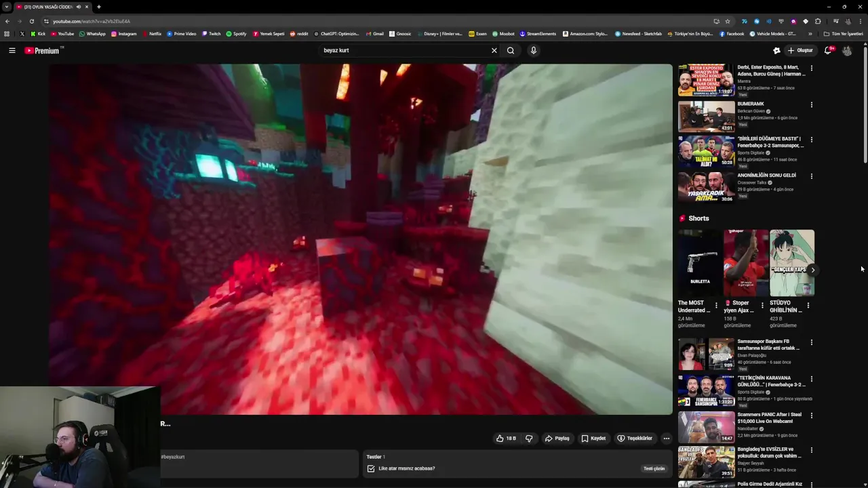The image size is (868, 488).
Task: Open the Facebook bookmark
Action: pyautogui.click(x=732, y=34)
